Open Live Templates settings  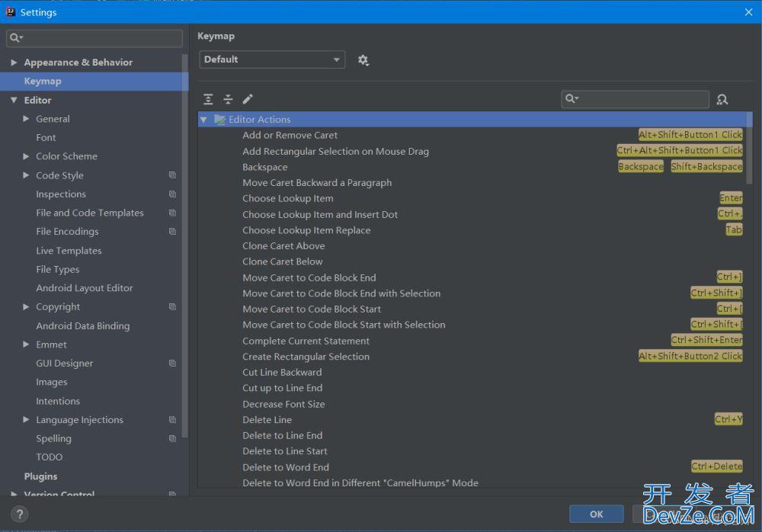tap(69, 251)
